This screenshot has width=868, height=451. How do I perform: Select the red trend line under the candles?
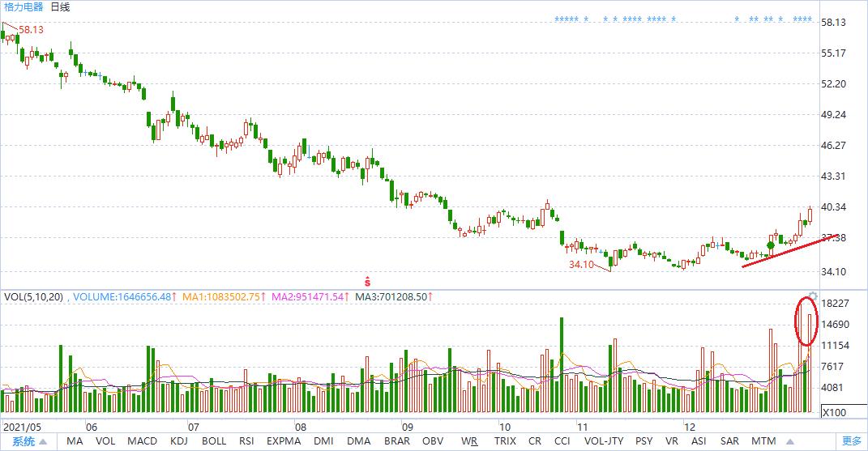[x=789, y=251]
